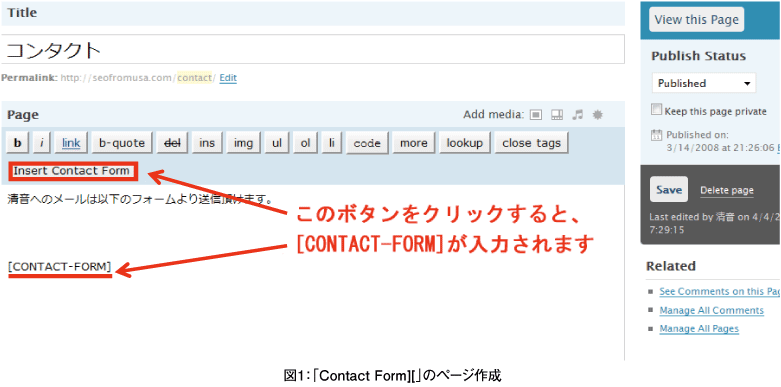Add an image via the Add media icon
The image size is (781, 387).
[535, 115]
